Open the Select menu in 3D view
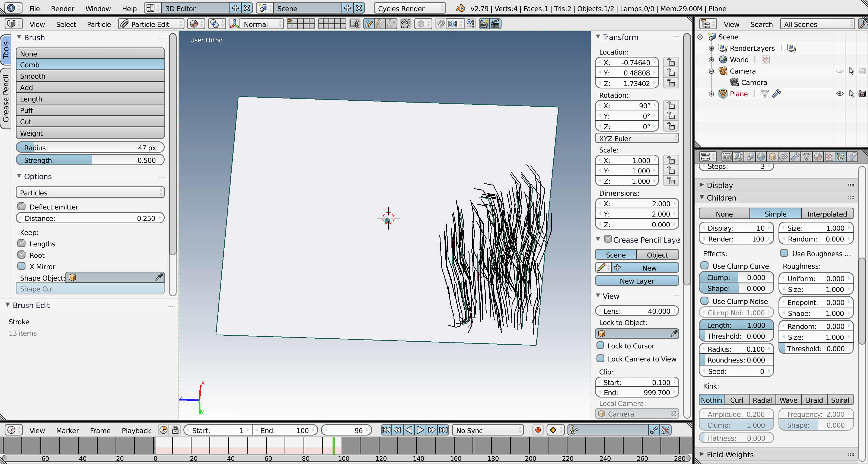The width and height of the screenshot is (868, 464). [66, 24]
